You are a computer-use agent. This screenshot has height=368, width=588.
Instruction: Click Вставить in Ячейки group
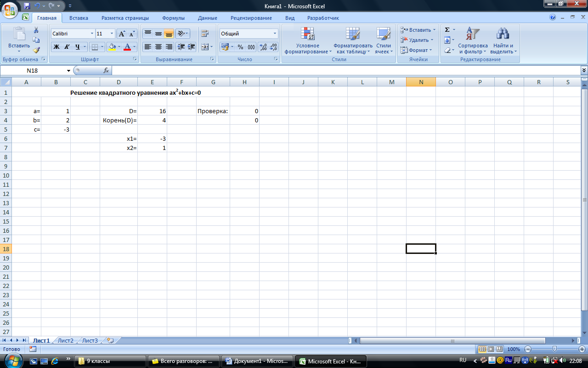click(x=418, y=30)
